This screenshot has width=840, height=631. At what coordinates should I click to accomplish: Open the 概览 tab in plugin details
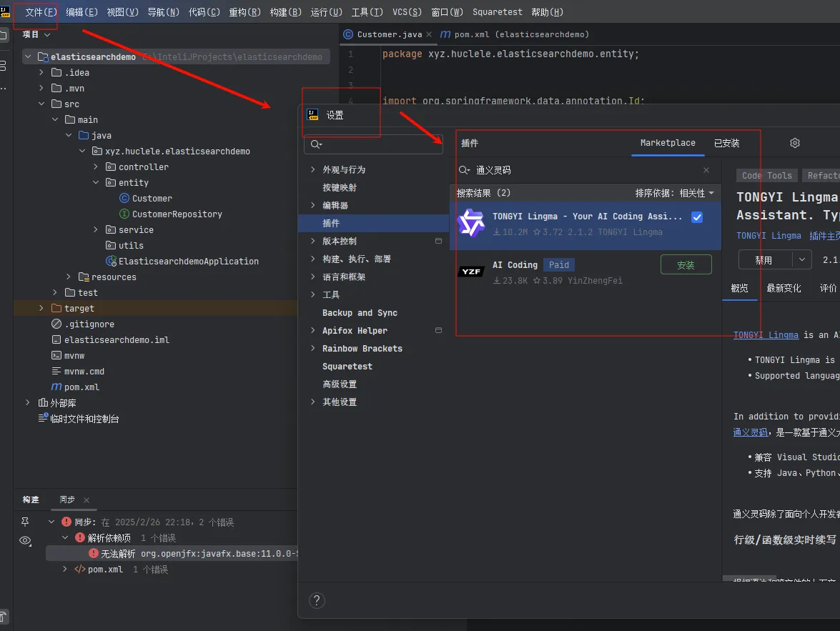[739, 288]
